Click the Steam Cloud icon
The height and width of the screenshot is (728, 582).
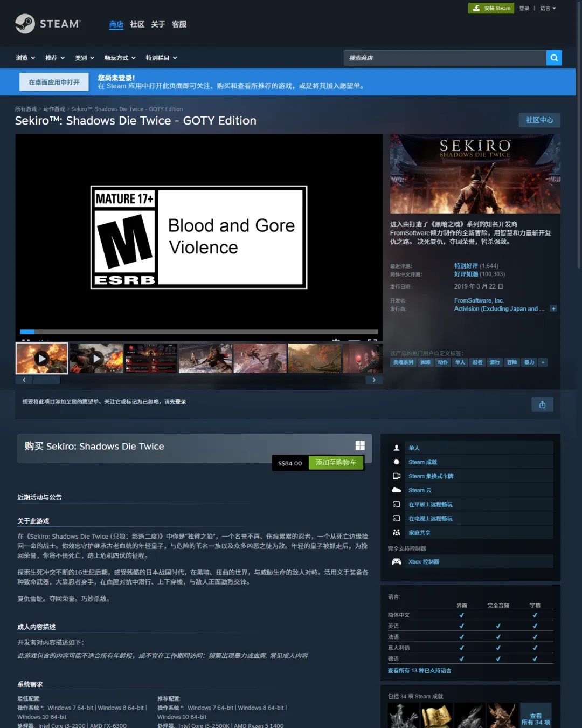[x=397, y=490]
